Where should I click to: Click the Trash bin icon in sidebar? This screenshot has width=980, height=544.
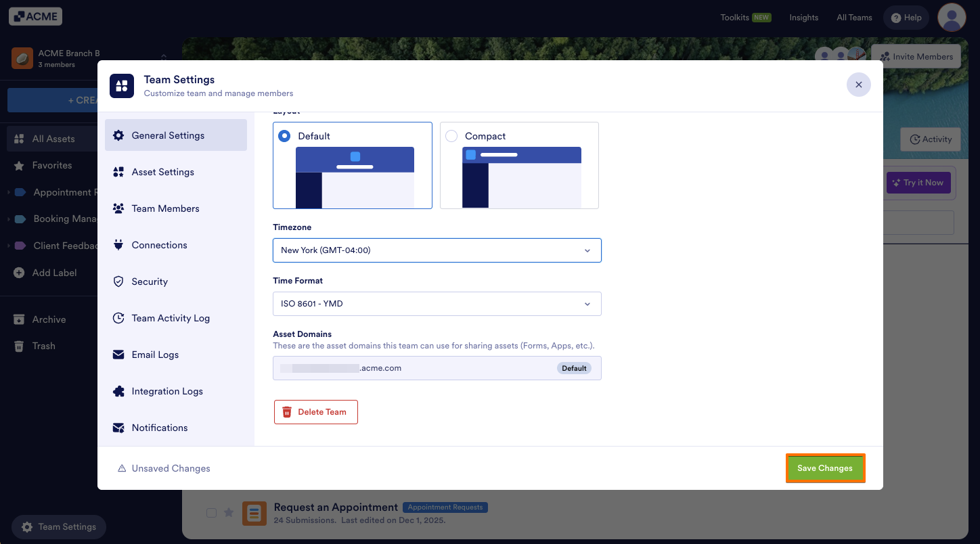19,346
